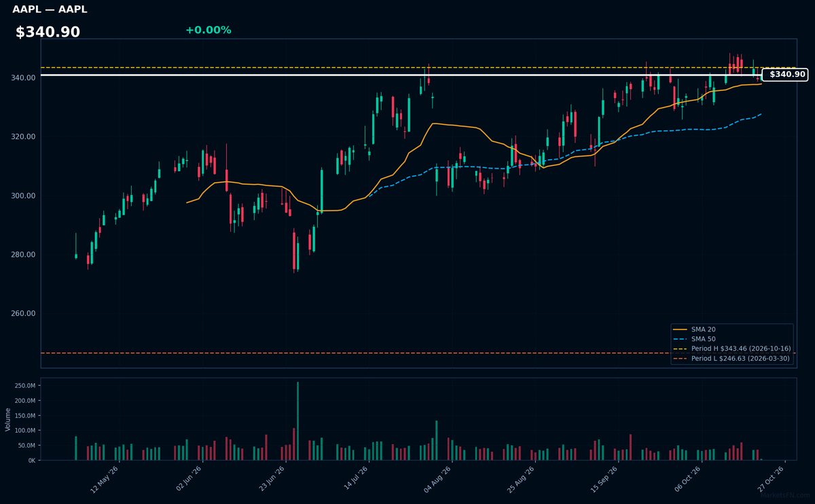The image size is (815, 504).
Task: Click the 300.00 price axis label
Action: pyautogui.click(x=24, y=196)
